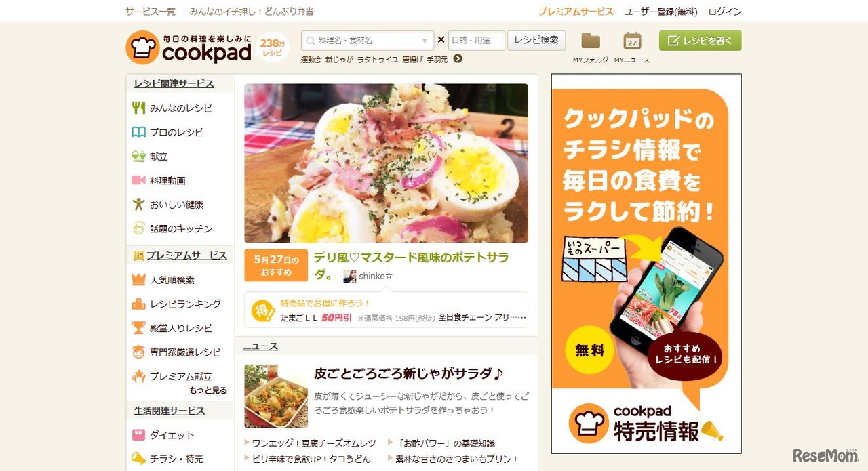The height and width of the screenshot is (471, 868).
Task: Open プレミアムサービス in top menu
Action: (x=576, y=12)
